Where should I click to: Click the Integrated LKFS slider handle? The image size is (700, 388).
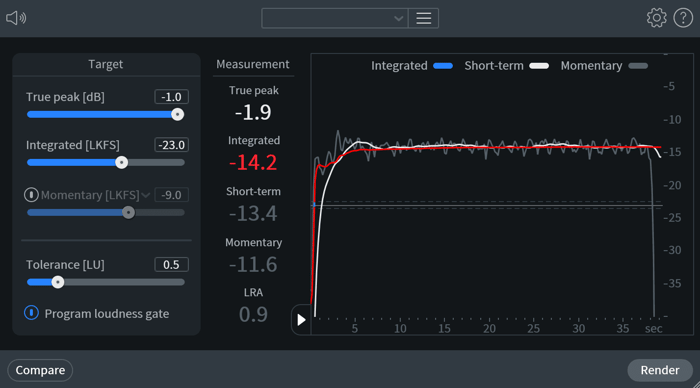(121, 163)
